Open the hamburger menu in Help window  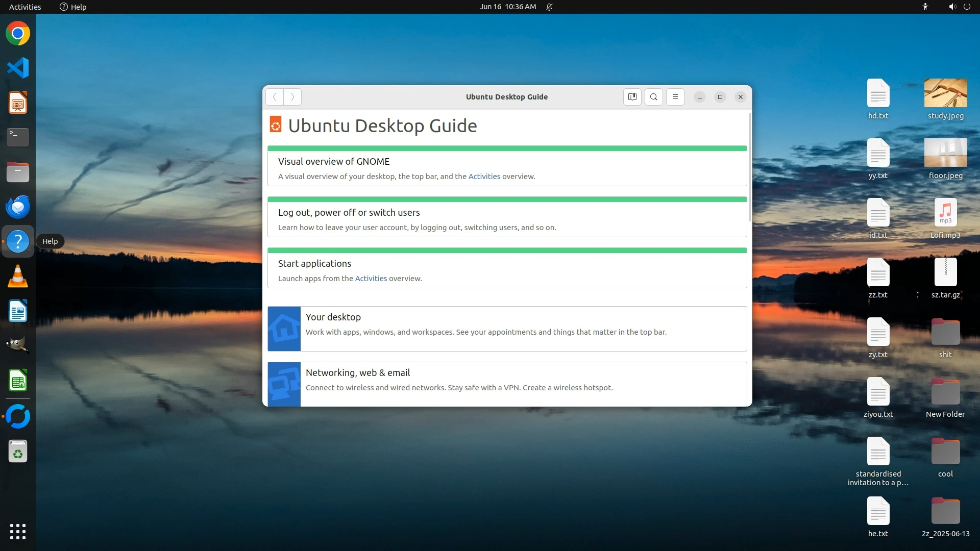(x=675, y=97)
